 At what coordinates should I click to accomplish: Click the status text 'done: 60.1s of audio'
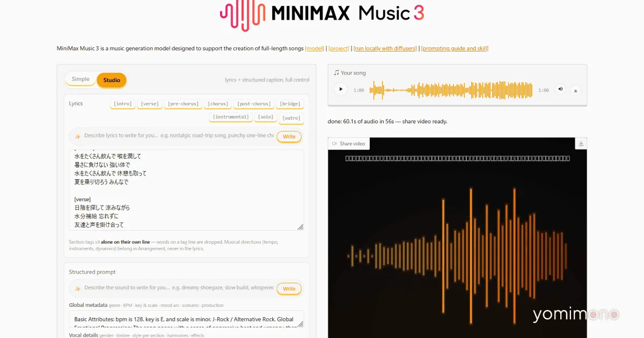coord(387,121)
